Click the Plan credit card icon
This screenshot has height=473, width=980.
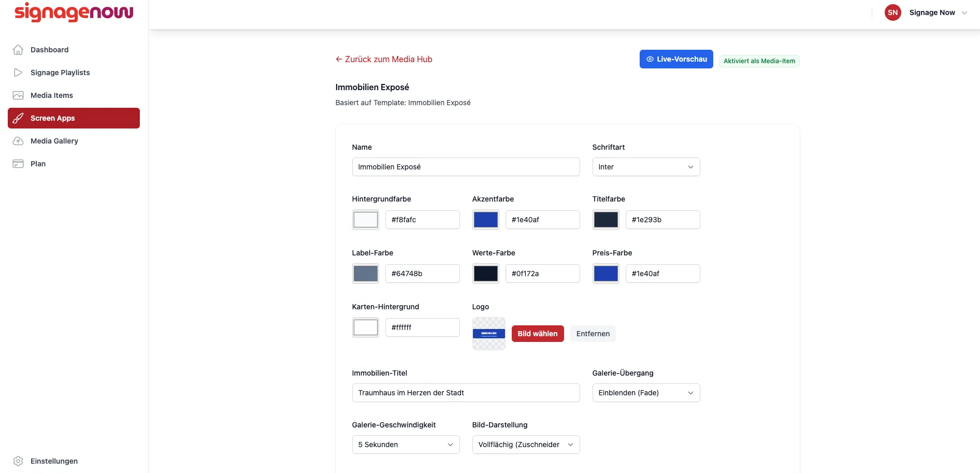(18, 164)
